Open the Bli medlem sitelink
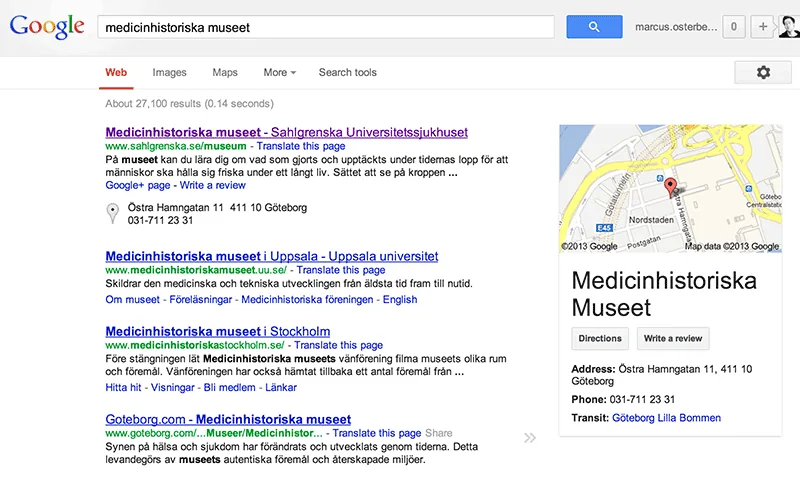 (230, 387)
